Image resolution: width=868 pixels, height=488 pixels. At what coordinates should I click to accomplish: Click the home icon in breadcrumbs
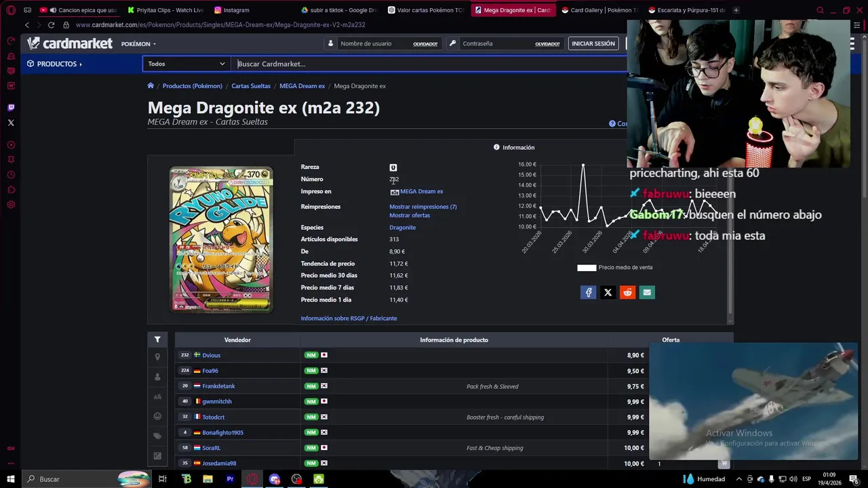tap(151, 85)
